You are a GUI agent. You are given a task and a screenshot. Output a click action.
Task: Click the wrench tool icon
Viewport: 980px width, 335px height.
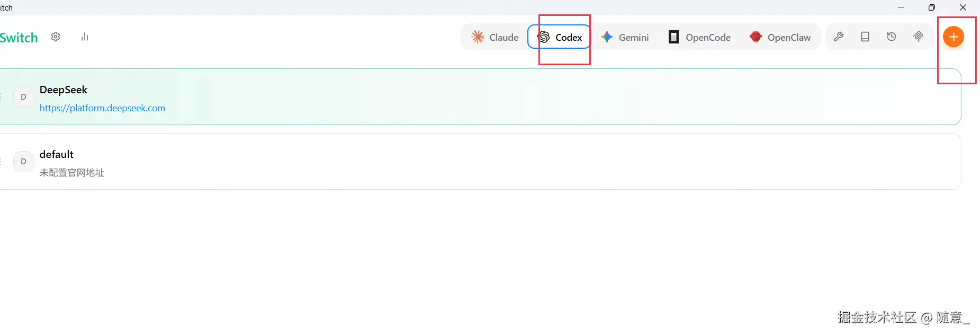(839, 37)
